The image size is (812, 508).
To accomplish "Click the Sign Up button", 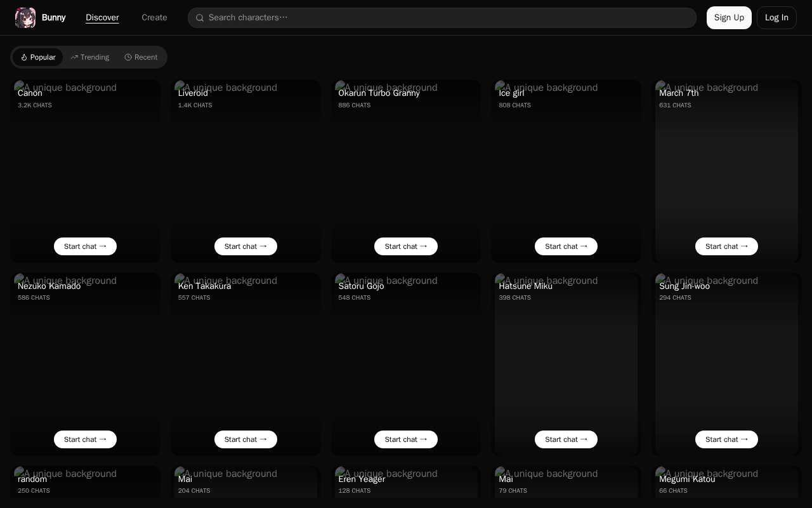I will coord(729,18).
